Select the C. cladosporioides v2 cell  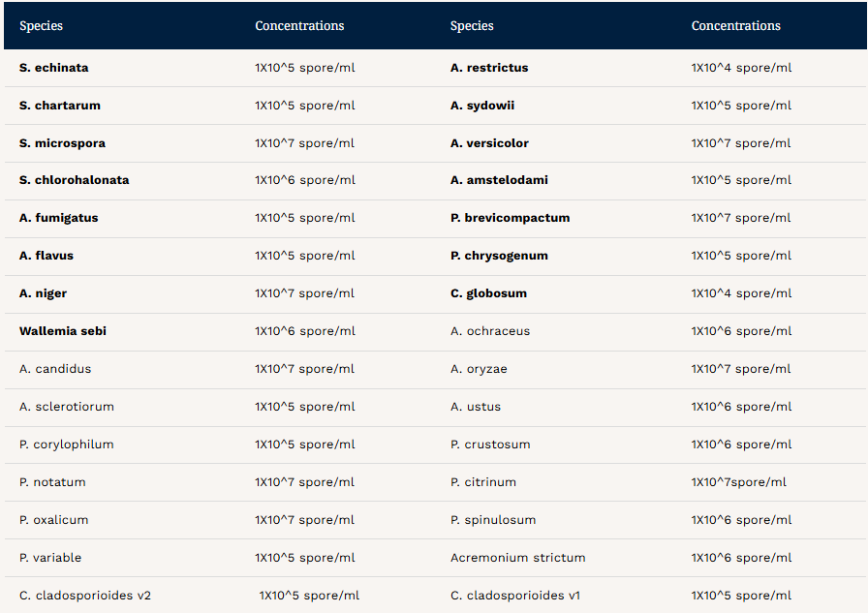(85, 596)
